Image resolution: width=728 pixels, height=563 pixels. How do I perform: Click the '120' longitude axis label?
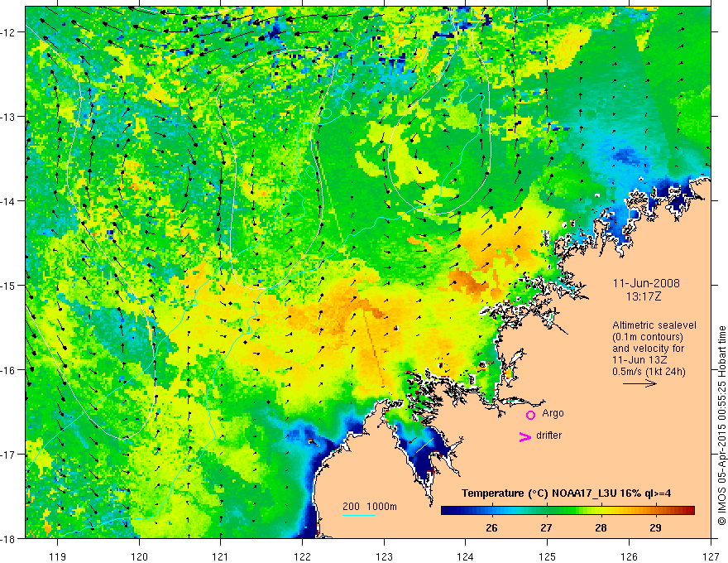point(139,556)
